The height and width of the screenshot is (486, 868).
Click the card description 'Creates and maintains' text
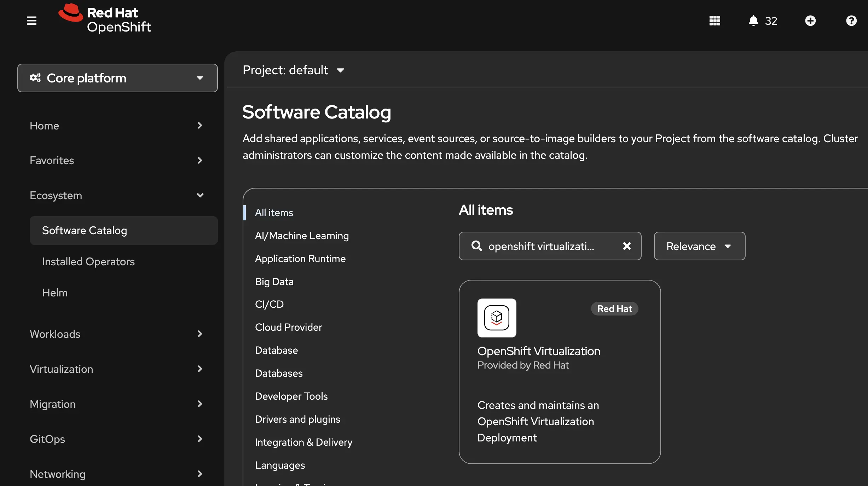tap(538, 421)
